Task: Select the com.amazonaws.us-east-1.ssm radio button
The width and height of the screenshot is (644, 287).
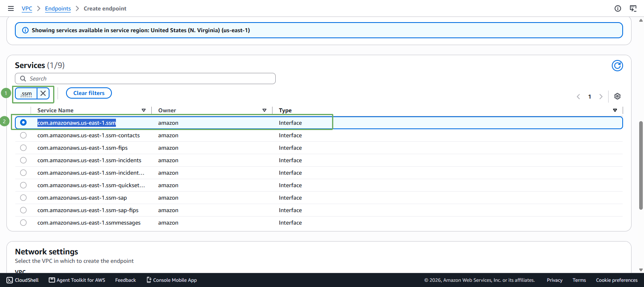Action: point(23,122)
